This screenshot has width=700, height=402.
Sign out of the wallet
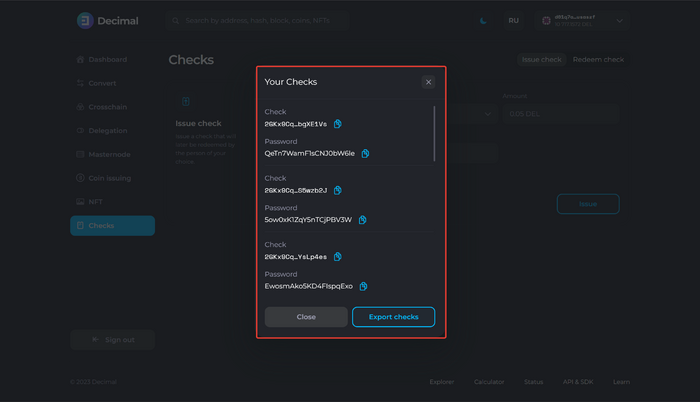pos(112,339)
